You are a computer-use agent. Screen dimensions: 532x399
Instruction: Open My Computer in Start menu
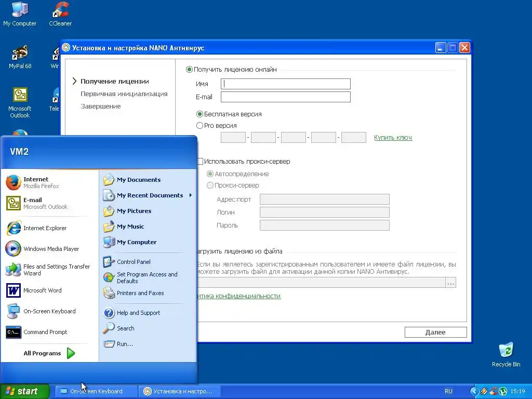148,242
